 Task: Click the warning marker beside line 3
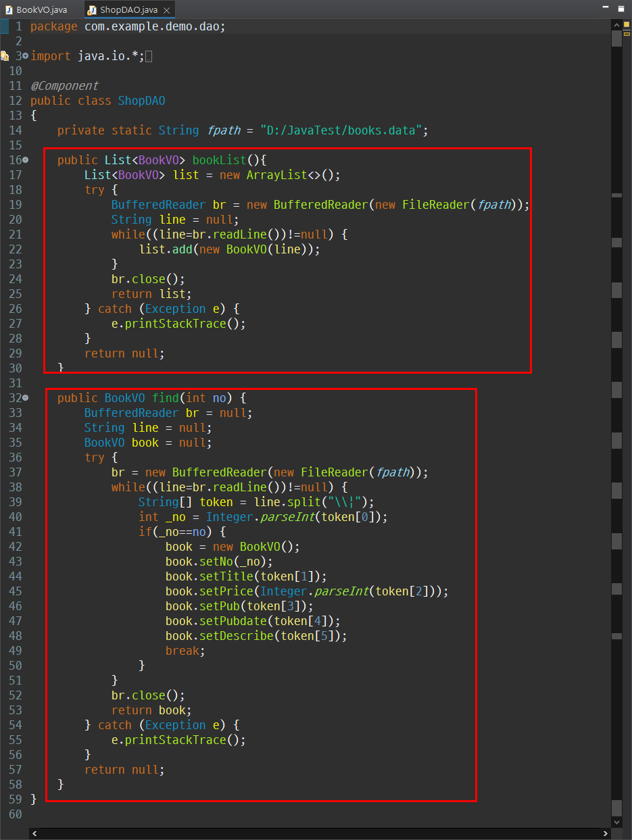click(5, 56)
